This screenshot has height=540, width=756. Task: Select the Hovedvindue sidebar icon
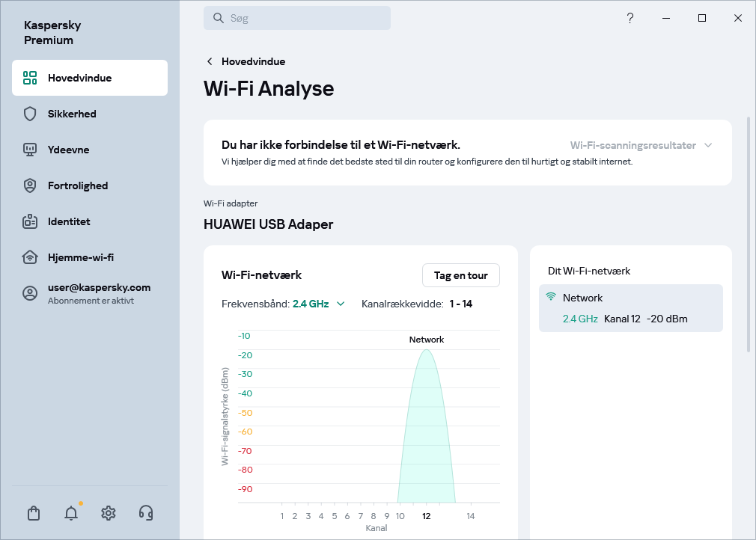coord(28,77)
